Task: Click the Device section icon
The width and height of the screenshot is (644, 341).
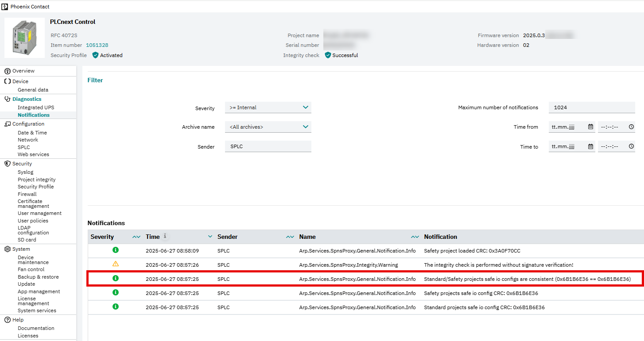Action: click(x=8, y=81)
